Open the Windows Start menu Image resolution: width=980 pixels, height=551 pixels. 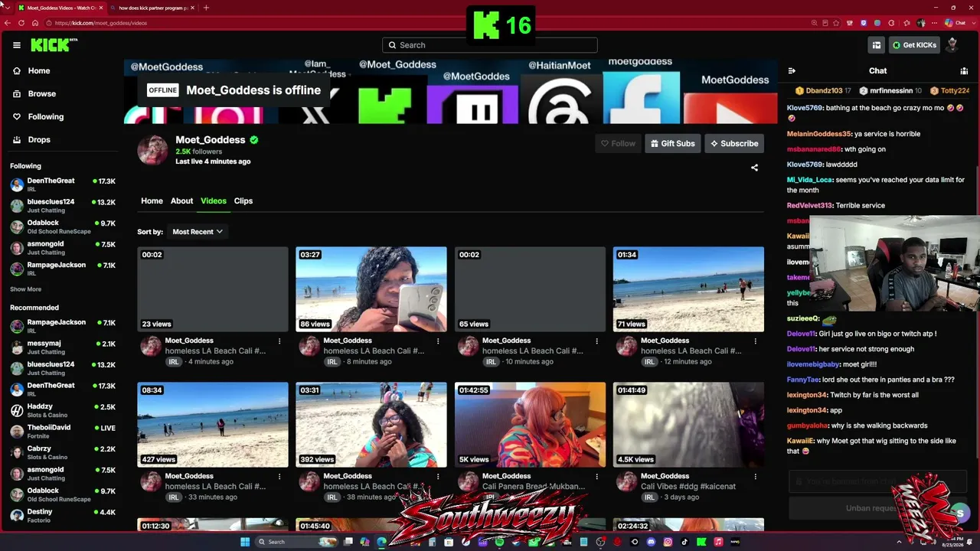pyautogui.click(x=245, y=542)
